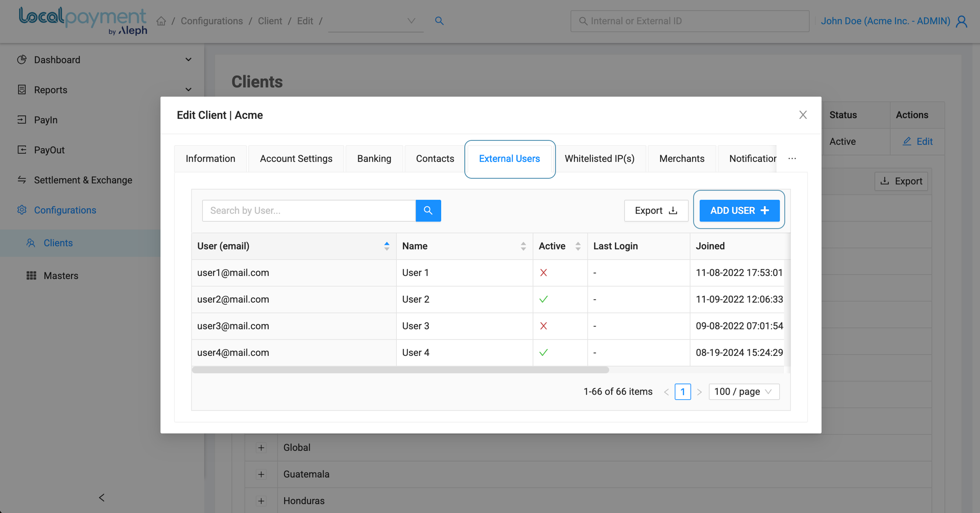Viewport: 980px width, 513px height.
Task: Click the Clients people icon
Action: [x=31, y=243]
